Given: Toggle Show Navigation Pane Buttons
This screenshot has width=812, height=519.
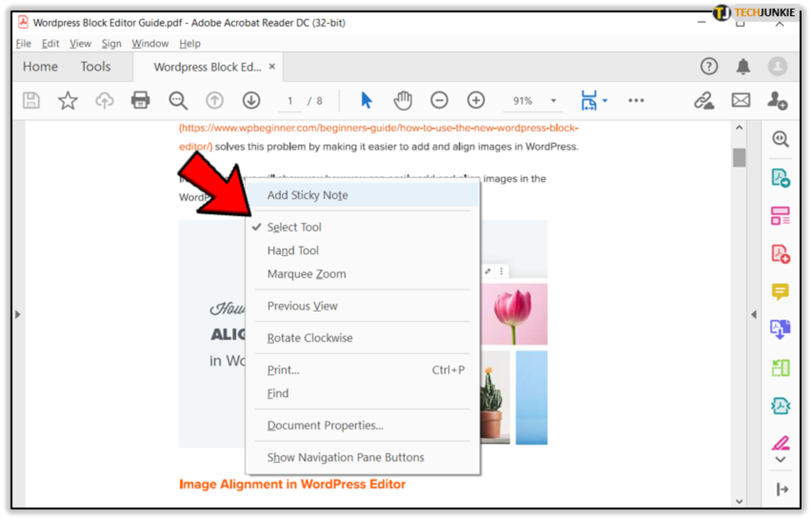Looking at the screenshot, I should click(345, 457).
